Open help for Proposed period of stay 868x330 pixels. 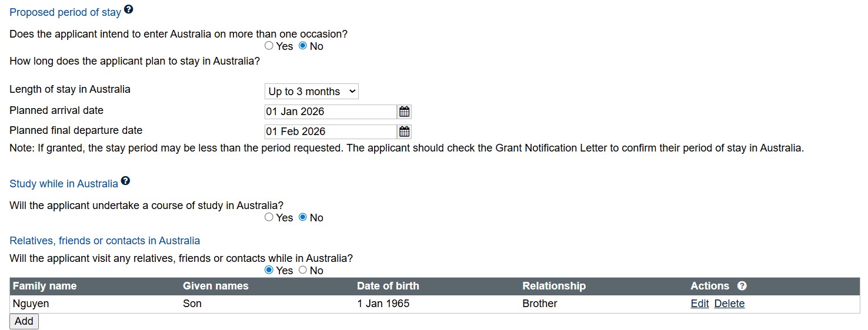(x=129, y=10)
